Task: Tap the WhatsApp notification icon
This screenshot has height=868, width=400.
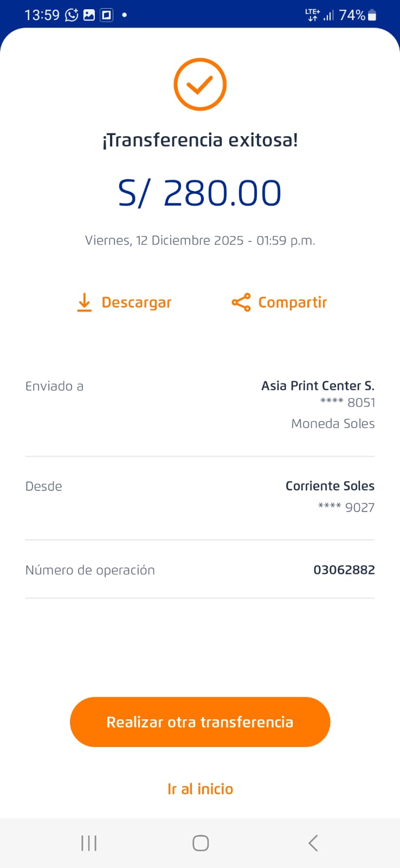Action: [x=72, y=15]
